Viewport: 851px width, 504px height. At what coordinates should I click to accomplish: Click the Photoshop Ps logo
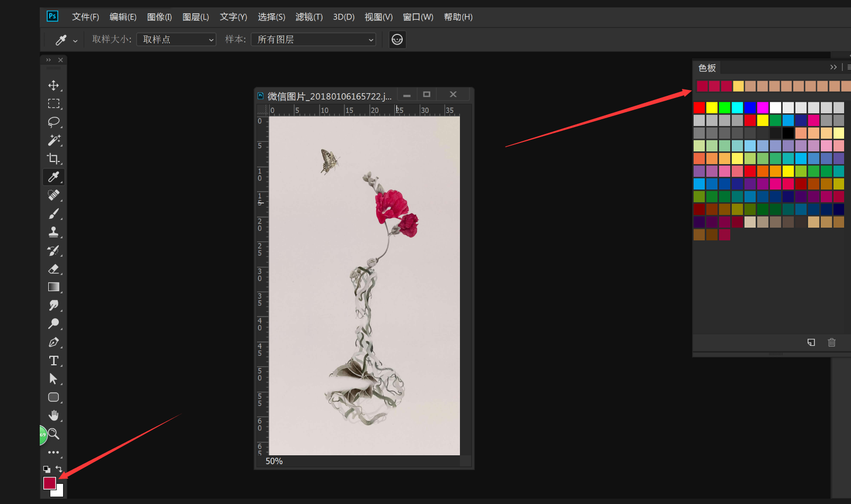(x=52, y=16)
